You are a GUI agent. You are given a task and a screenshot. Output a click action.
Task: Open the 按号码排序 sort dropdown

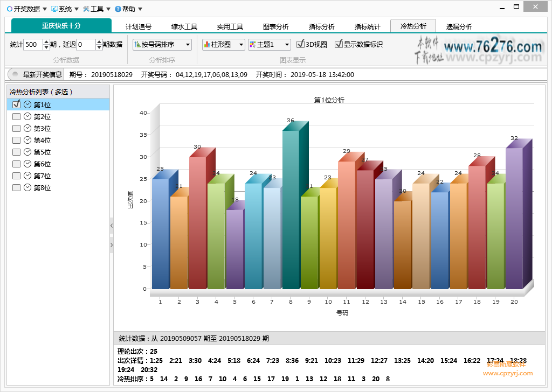tap(162, 44)
